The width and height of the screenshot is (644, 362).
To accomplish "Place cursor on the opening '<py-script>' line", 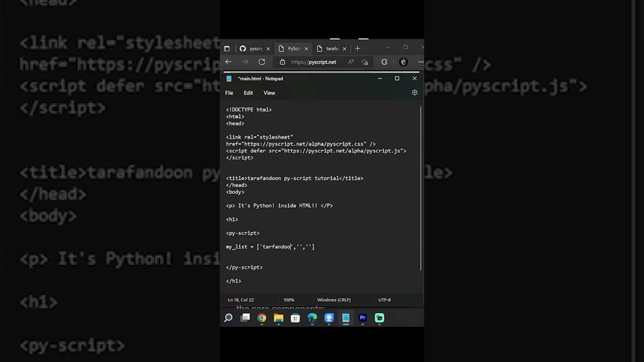I will tap(243, 233).
